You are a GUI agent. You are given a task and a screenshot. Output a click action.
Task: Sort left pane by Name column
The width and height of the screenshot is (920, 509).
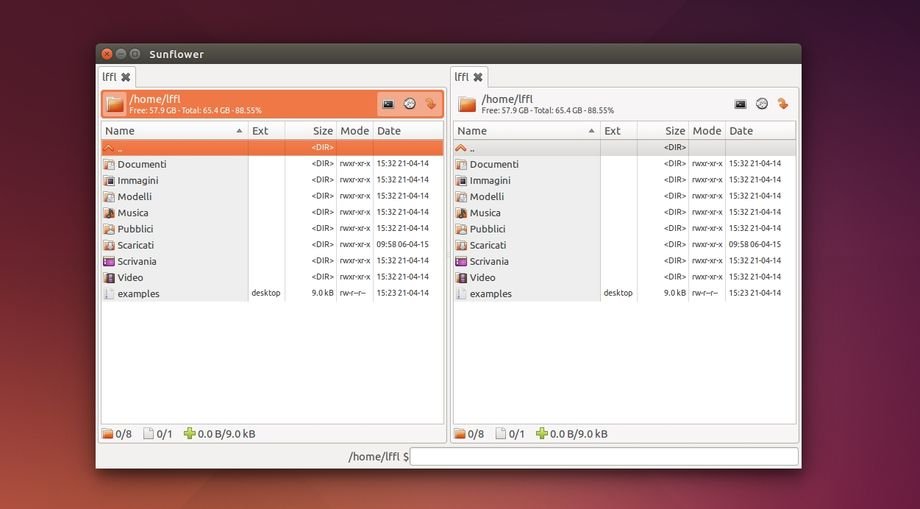(170, 131)
